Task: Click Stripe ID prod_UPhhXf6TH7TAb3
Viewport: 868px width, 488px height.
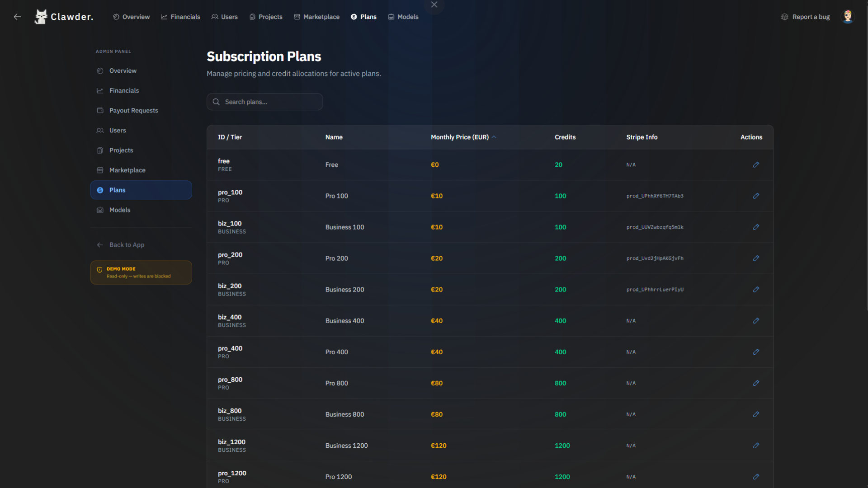Action: click(x=655, y=196)
